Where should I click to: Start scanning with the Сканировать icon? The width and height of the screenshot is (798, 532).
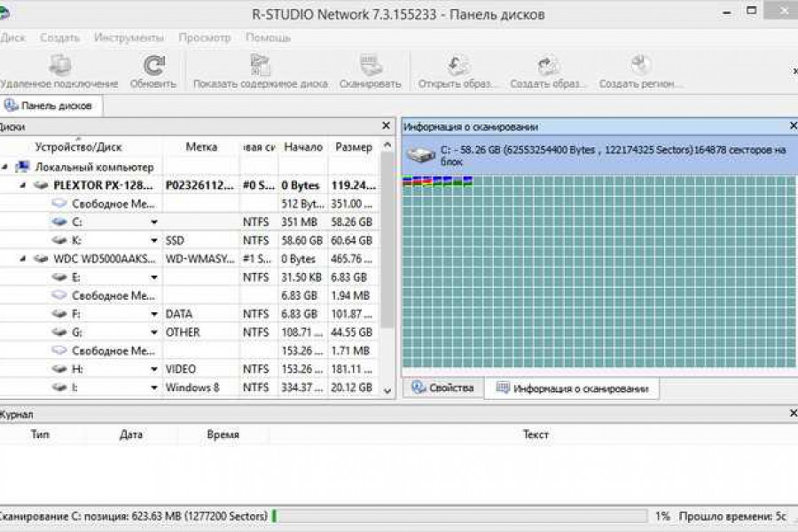tap(371, 66)
